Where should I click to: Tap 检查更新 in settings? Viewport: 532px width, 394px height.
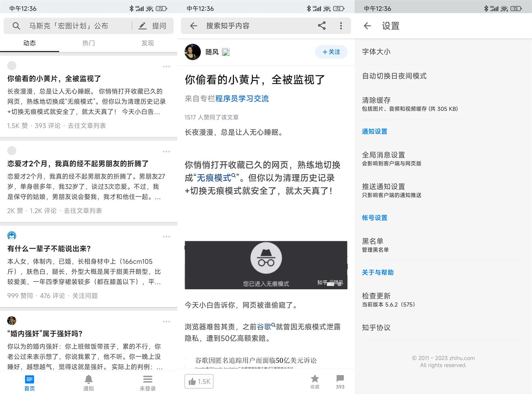click(376, 295)
